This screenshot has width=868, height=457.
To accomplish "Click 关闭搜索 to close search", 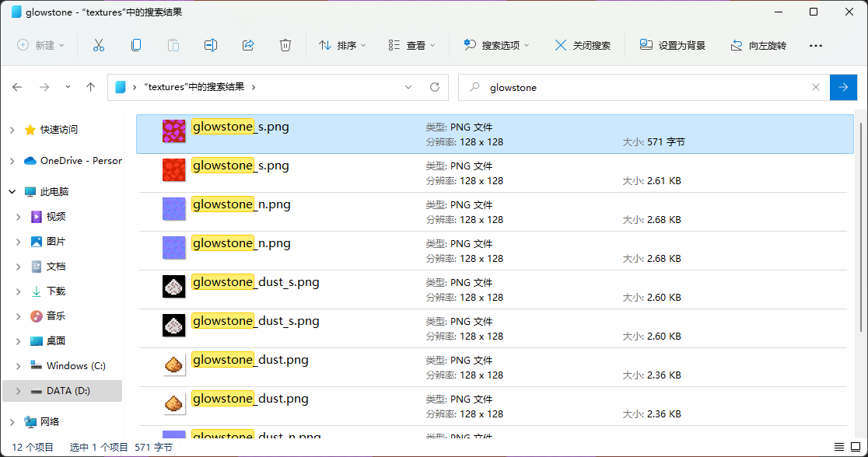I will point(583,45).
